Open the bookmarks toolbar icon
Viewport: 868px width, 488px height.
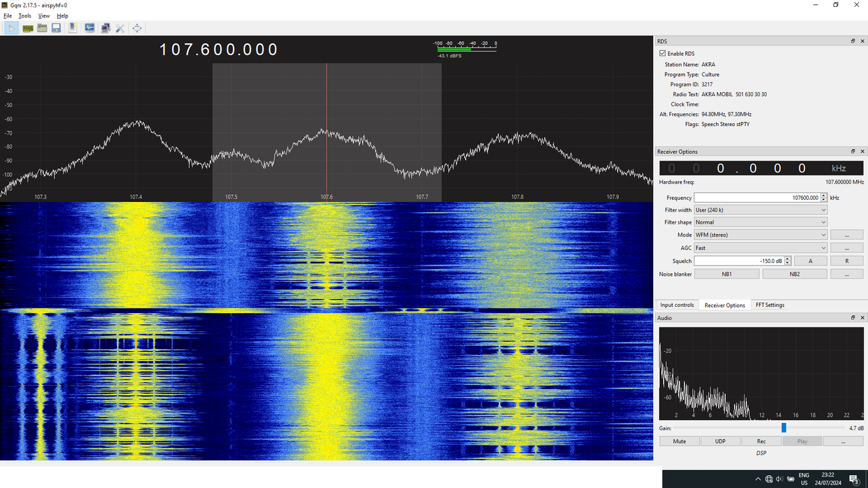tap(73, 28)
